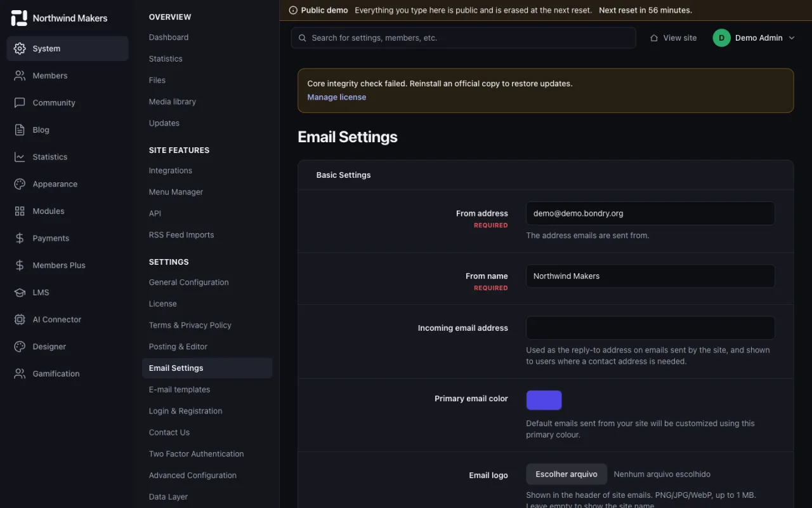Select Email Settings menu item

[x=207, y=368]
